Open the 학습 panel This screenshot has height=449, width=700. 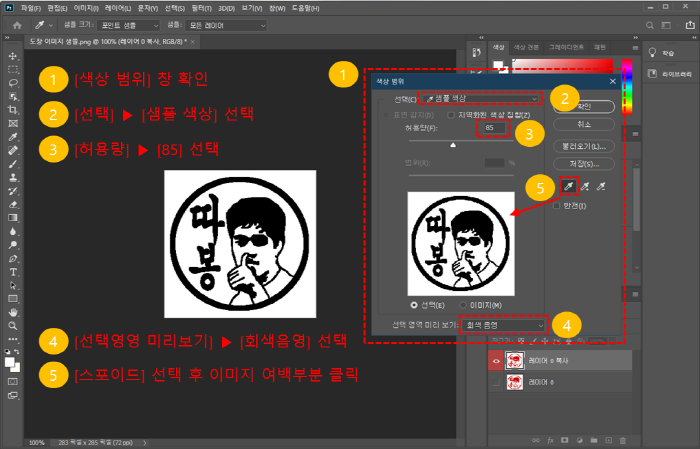[662, 53]
